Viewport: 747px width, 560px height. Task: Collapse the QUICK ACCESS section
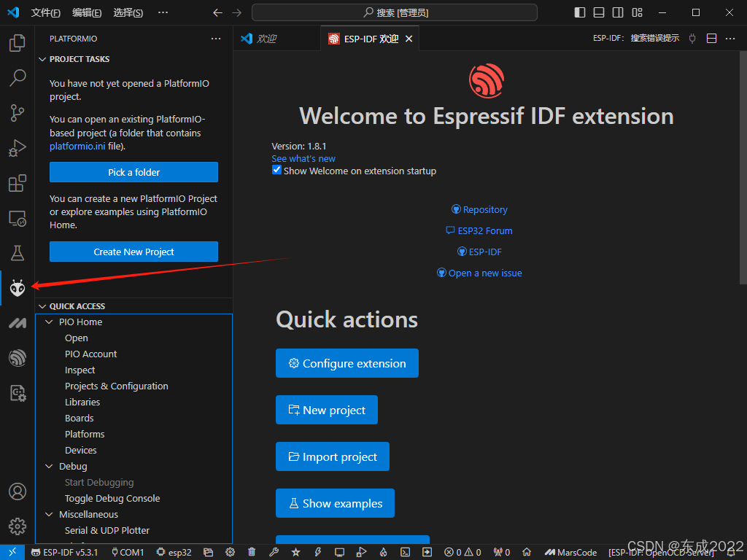pyautogui.click(x=42, y=306)
